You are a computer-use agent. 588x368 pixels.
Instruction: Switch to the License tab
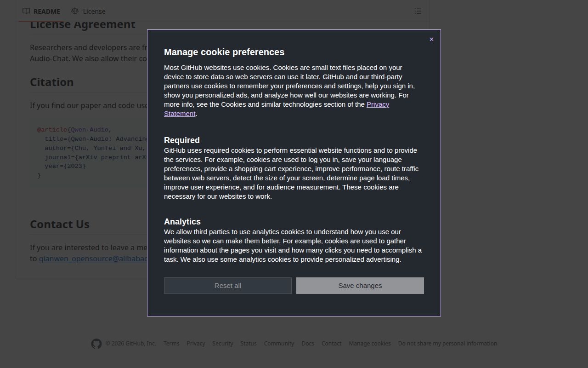(88, 11)
